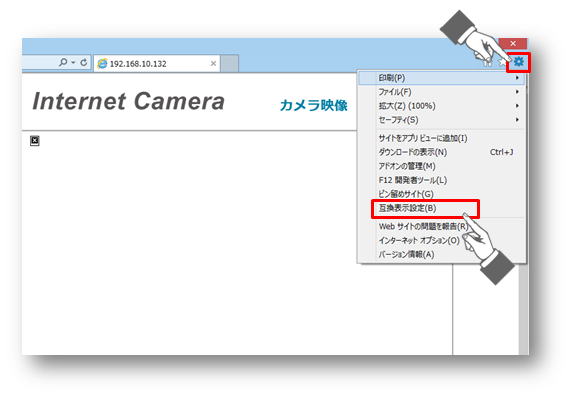Click the vertical scrollbar on the right

pyautogui.click(x=524, y=309)
